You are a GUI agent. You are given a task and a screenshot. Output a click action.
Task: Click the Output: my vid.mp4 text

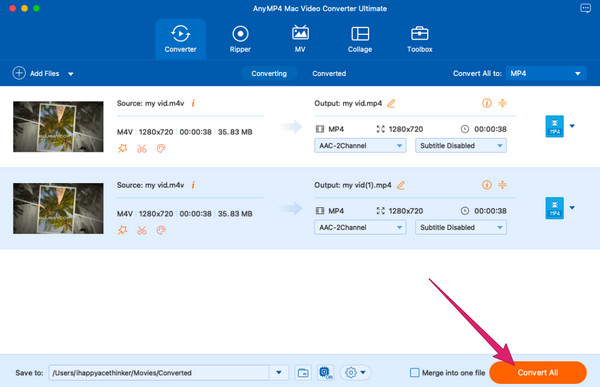[348, 103]
